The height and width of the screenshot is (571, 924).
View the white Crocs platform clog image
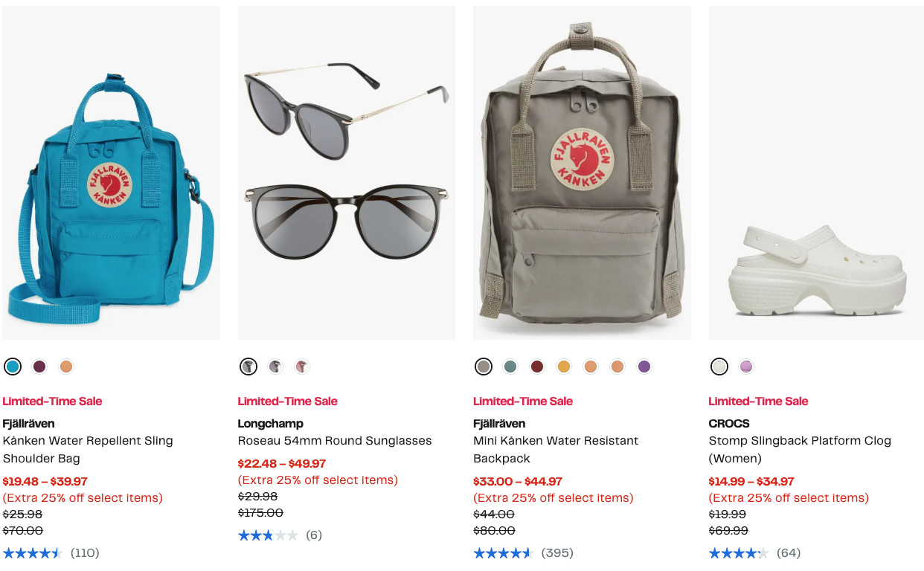click(x=816, y=172)
